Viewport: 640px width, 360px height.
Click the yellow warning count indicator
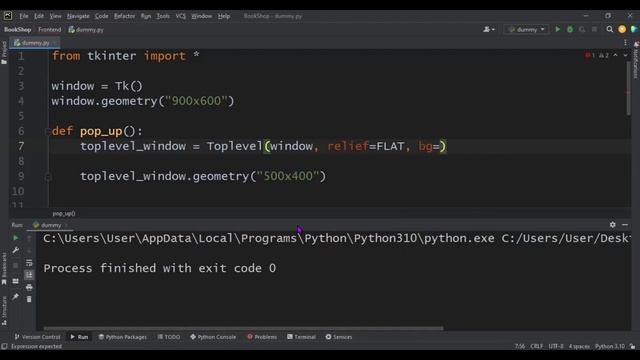604,55
